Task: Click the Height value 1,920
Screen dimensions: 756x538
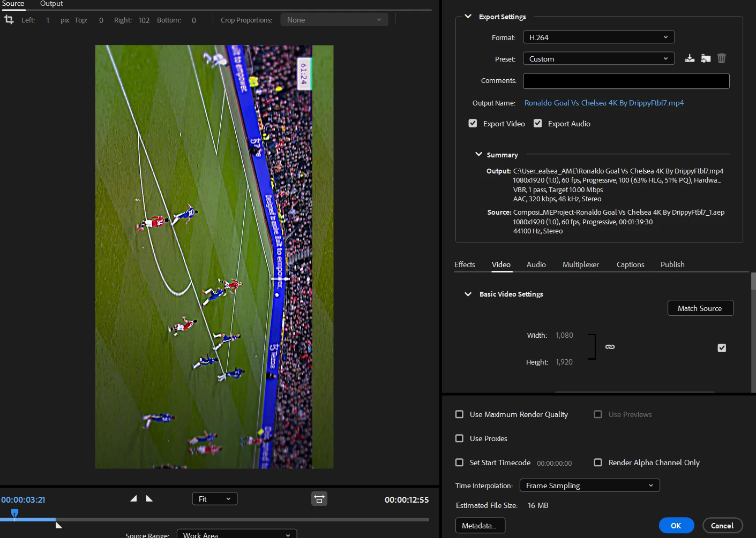Action: tap(564, 362)
